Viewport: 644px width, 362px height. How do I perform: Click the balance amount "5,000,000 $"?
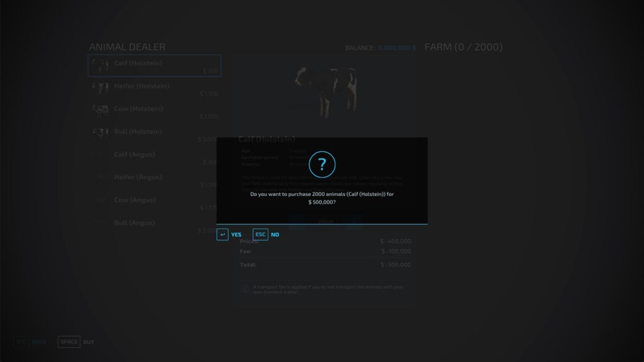(397, 48)
